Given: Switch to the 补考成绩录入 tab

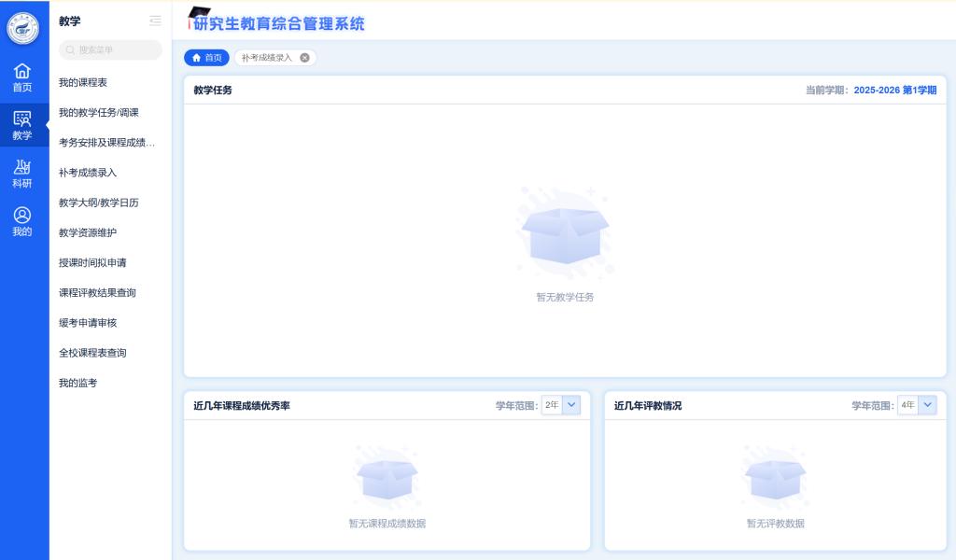Looking at the screenshot, I should pyautogui.click(x=267, y=58).
